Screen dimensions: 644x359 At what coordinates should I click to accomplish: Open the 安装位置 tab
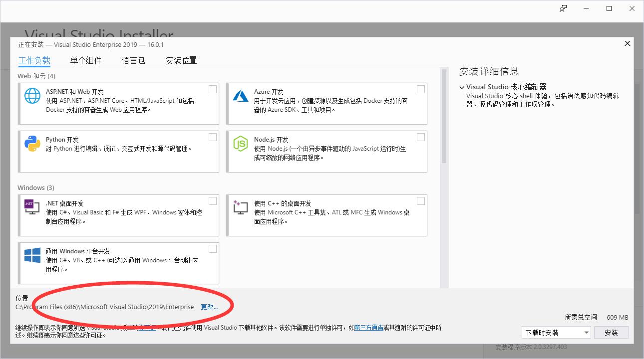pos(181,60)
